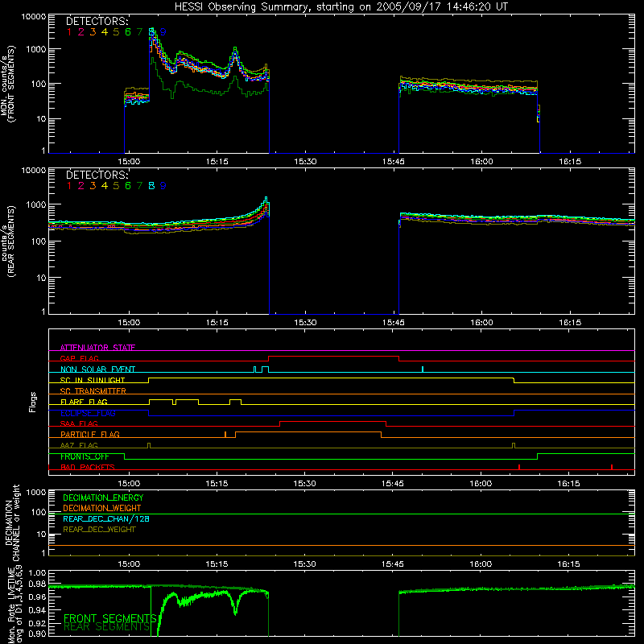Click the DETECTORS: label in front segments panel
The image size is (644, 644).
click(97, 21)
